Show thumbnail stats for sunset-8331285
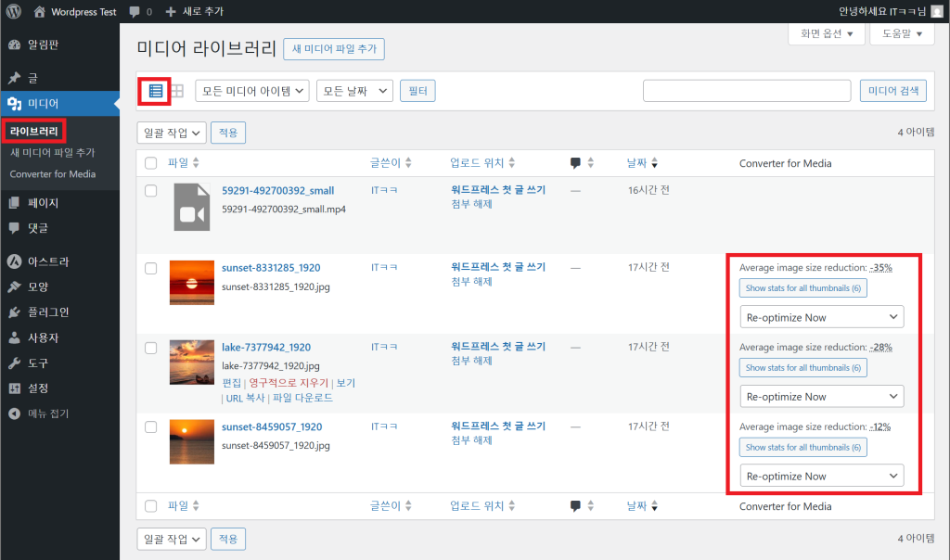The image size is (950, 560). tap(802, 288)
